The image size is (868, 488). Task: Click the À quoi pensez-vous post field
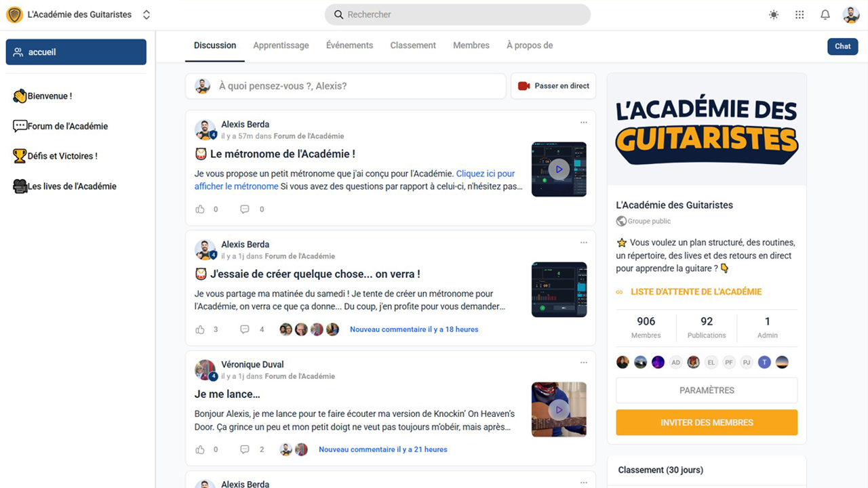click(346, 86)
